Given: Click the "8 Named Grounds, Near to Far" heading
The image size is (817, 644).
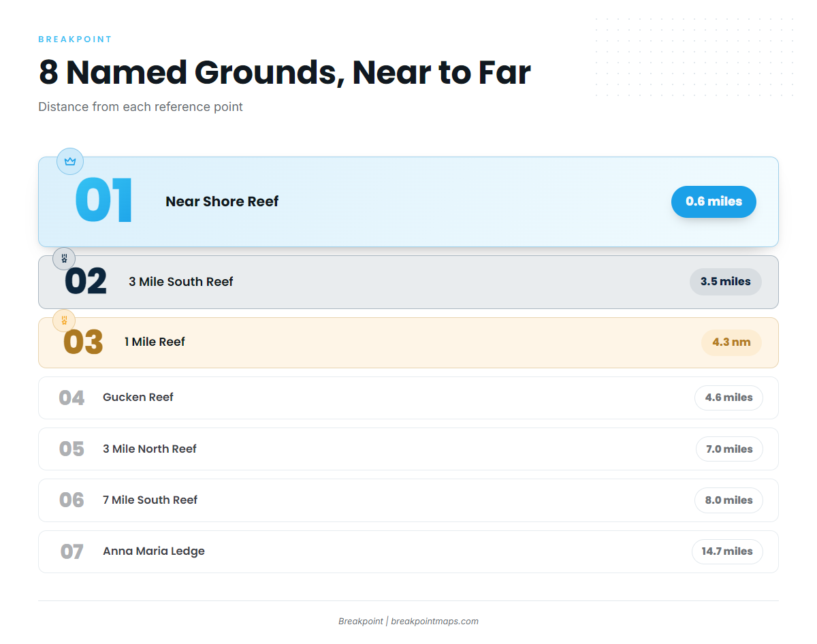Looking at the screenshot, I should [285, 72].
